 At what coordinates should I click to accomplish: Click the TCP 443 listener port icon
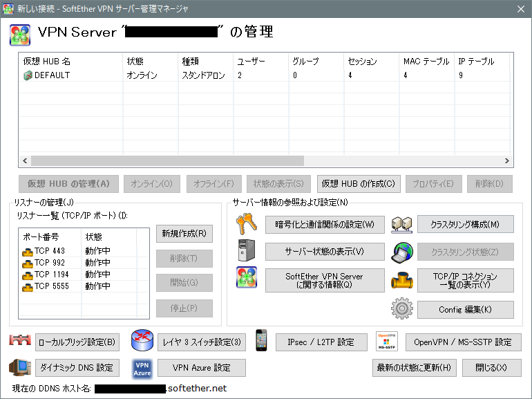point(27,252)
